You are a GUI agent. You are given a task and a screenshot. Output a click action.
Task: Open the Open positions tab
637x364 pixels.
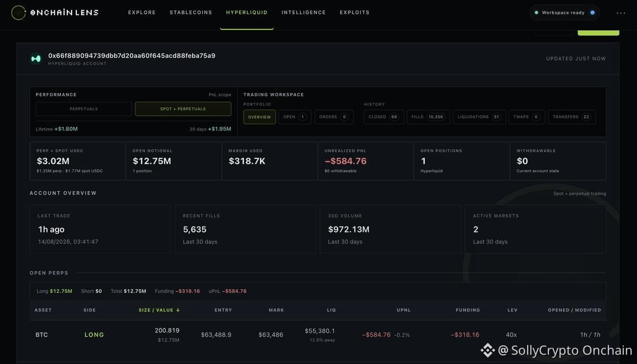pos(295,117)
